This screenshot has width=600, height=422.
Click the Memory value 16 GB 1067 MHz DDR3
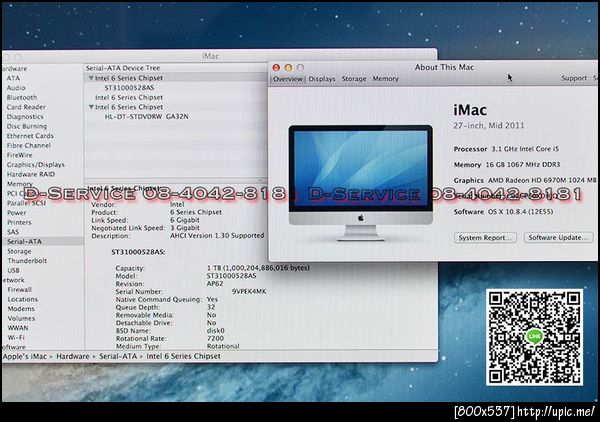pos(523,165)
